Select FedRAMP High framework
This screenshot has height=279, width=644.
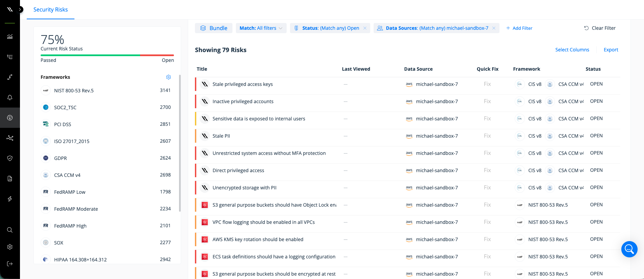click(x=106, y=226)
